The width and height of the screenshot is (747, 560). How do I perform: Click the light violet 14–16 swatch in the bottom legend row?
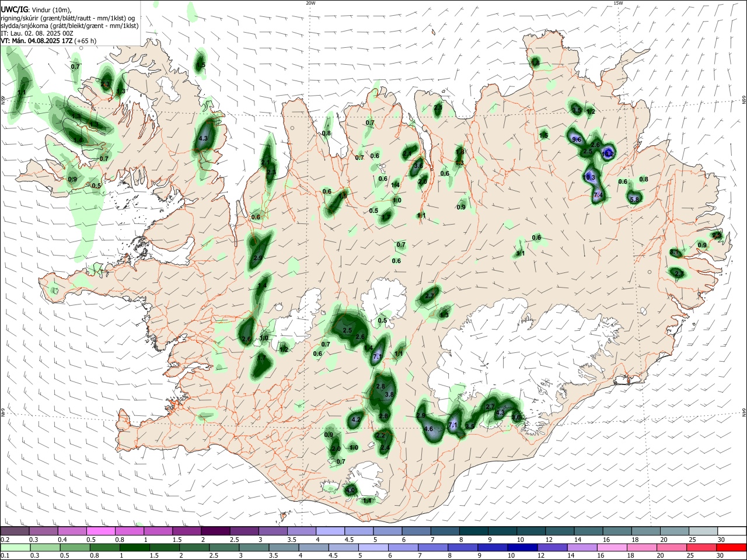[581, 548]
